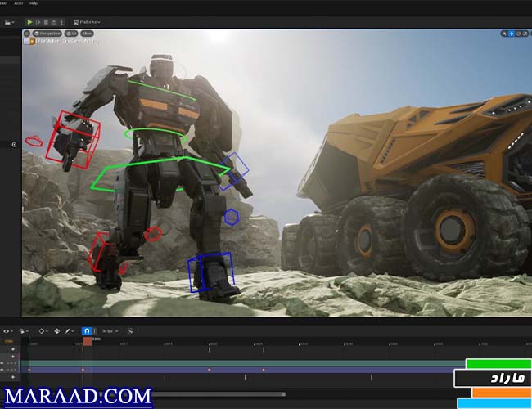The width and height of the screenshot is (532, 409).
Task: Toggle the auto-key button in Sequencer
Action: (57, 331)
